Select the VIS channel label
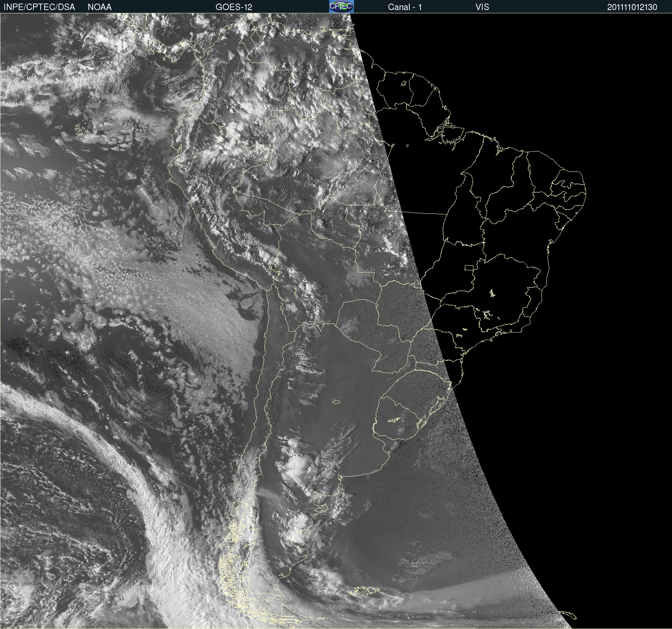Screen dimensions: 672x629 pos(482,7)
